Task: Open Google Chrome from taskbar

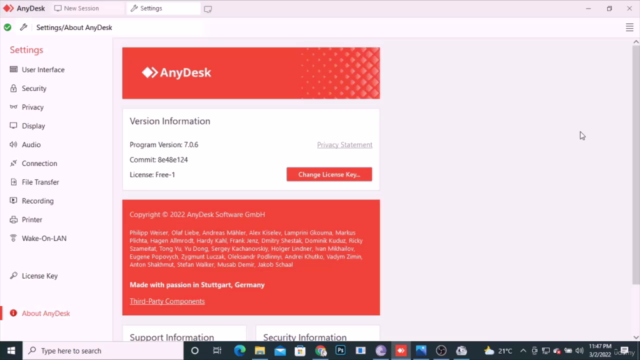Action: tap(320, 351)
